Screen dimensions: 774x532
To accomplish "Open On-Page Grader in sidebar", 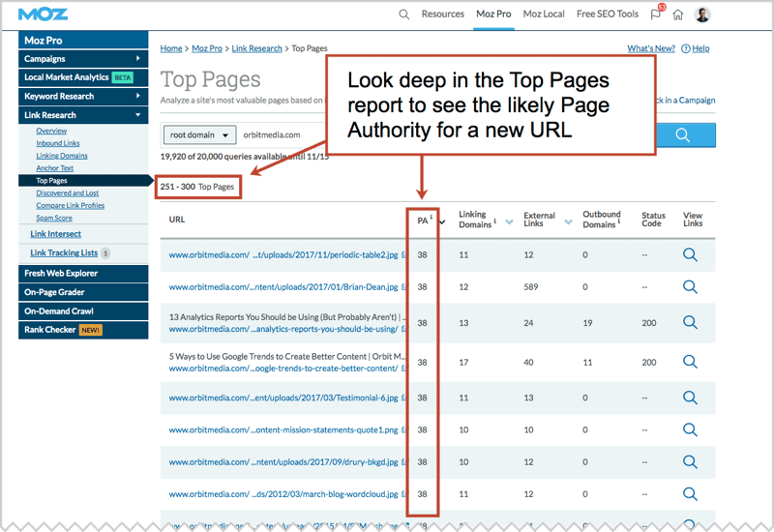I will (x=83, y=292).
